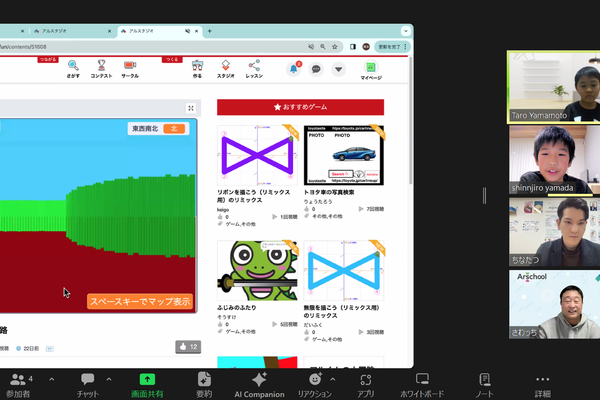Click author name keigo
Image resolution: width=600 pixels, height=400 pixels.
point(223,210)
